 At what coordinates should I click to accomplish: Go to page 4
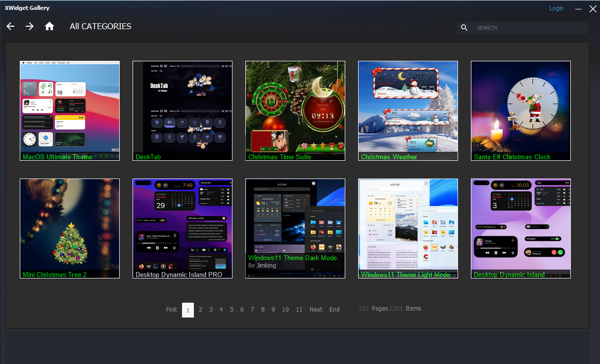(221, 310)
